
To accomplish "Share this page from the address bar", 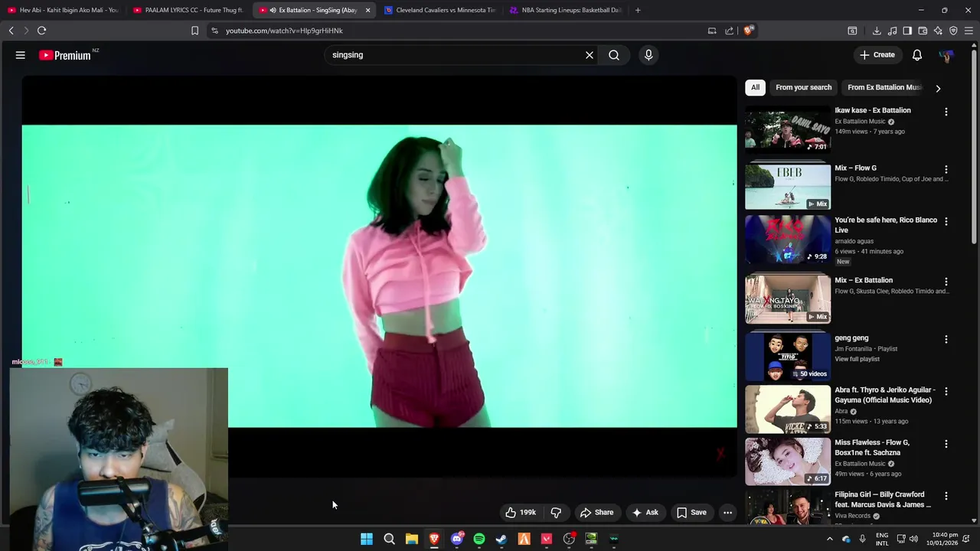I will (x=730, y=31).
